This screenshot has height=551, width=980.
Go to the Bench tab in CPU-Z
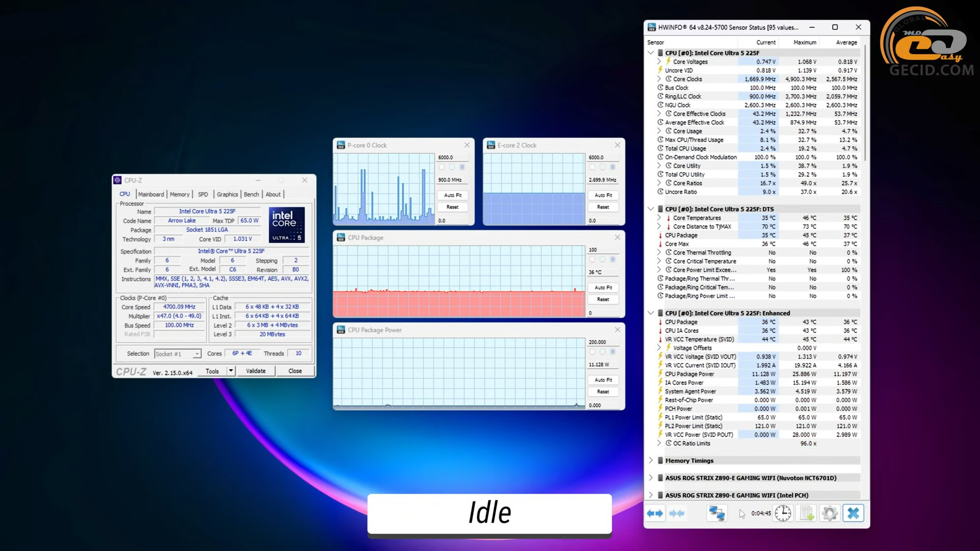pyautogui.click(x=251, y=194)
